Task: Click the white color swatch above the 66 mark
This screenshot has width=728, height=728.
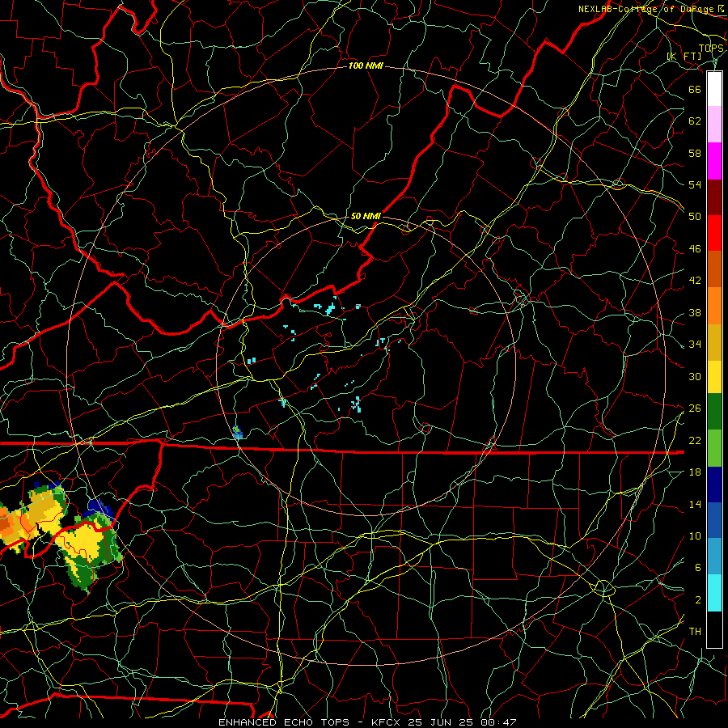Action: click(x=714, y=89)
